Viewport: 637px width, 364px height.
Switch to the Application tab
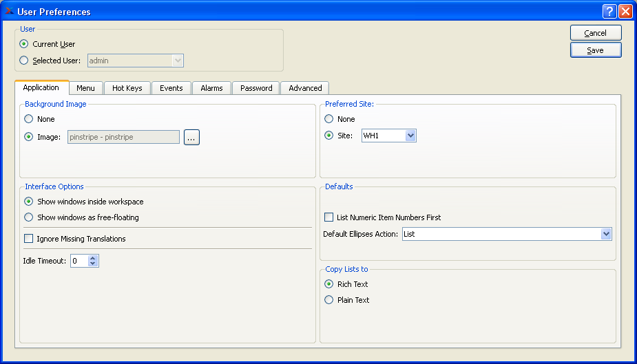click(x=41, y=87)
